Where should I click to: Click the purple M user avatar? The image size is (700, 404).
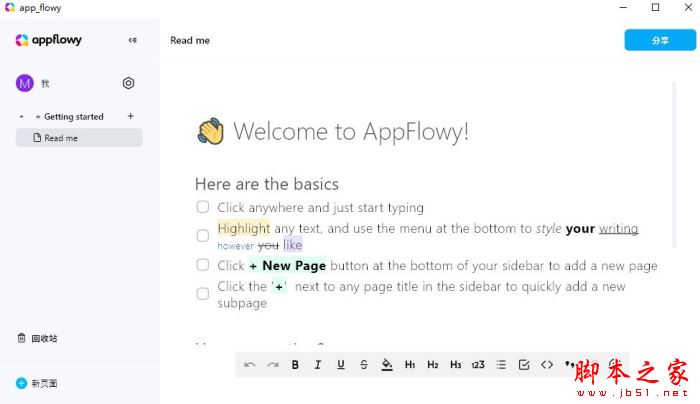[25, 83]
